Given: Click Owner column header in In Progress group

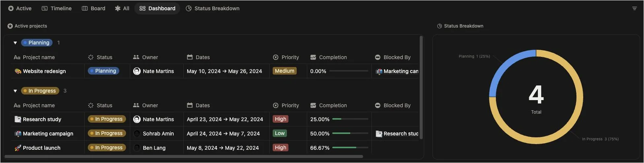Looking at the screenshot, I should click(145, 105).
